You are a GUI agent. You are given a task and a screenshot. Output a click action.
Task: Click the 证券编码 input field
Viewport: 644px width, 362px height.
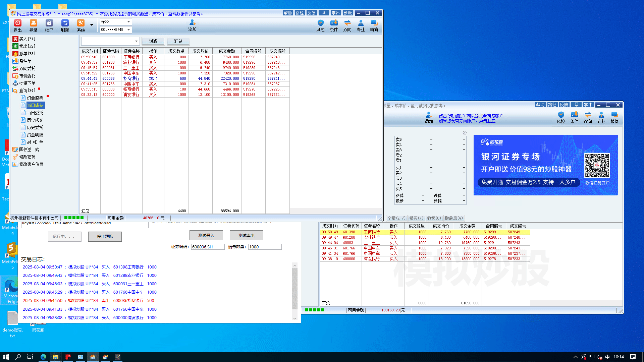(x=208, y=247)
